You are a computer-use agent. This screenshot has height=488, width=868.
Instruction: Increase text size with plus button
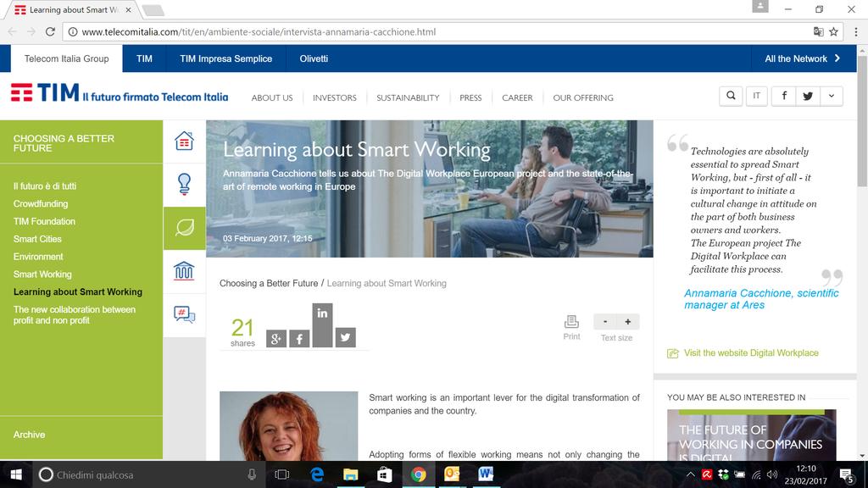[x=628, y=321]
